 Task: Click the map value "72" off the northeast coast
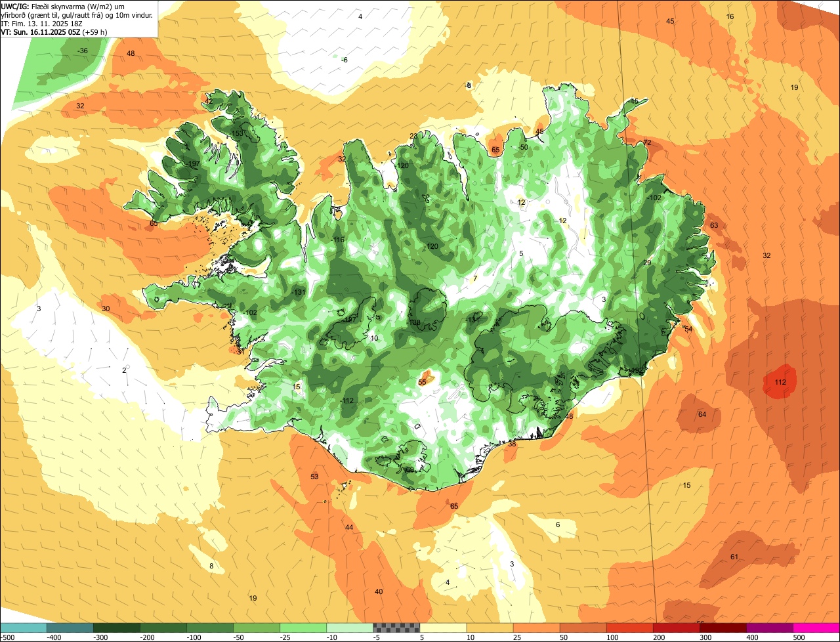[x=647, y=142]
